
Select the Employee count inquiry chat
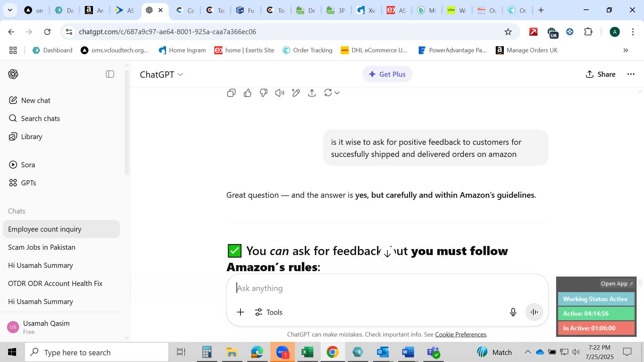pyautogui.click(x=61, y=229)
